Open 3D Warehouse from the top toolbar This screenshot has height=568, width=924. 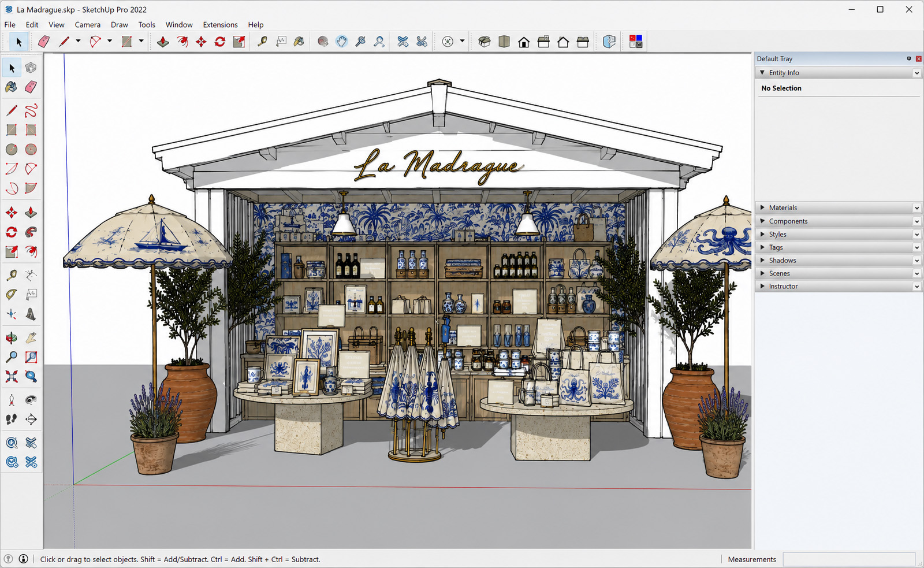click(x=403, y=42)
